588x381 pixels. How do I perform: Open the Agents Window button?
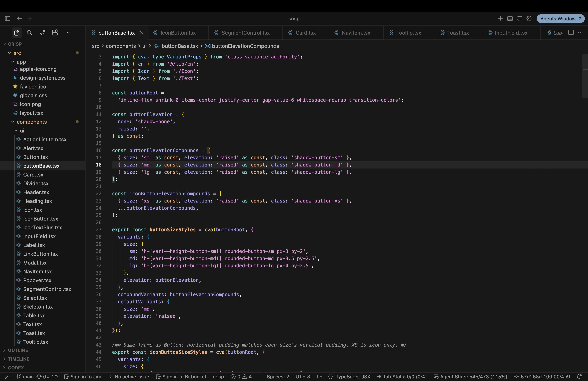click(x=561, y=19)
